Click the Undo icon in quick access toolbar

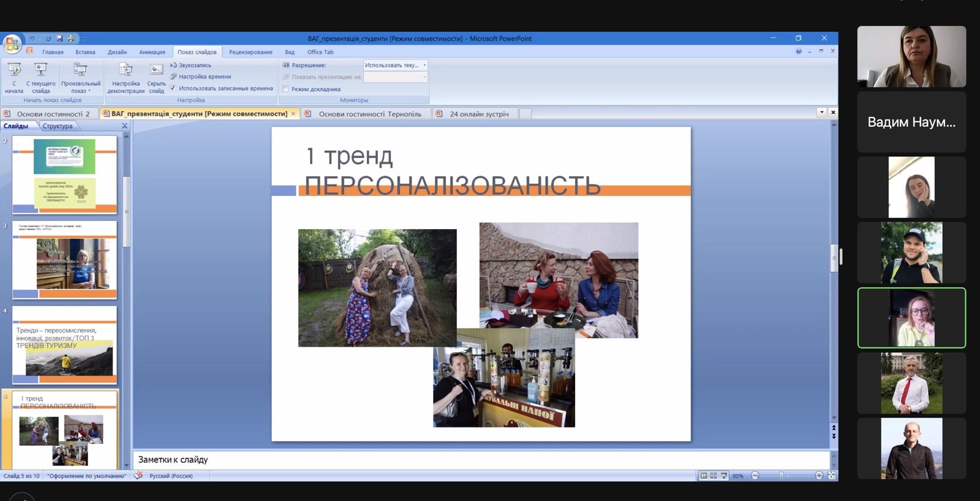[x=31, y=39]
